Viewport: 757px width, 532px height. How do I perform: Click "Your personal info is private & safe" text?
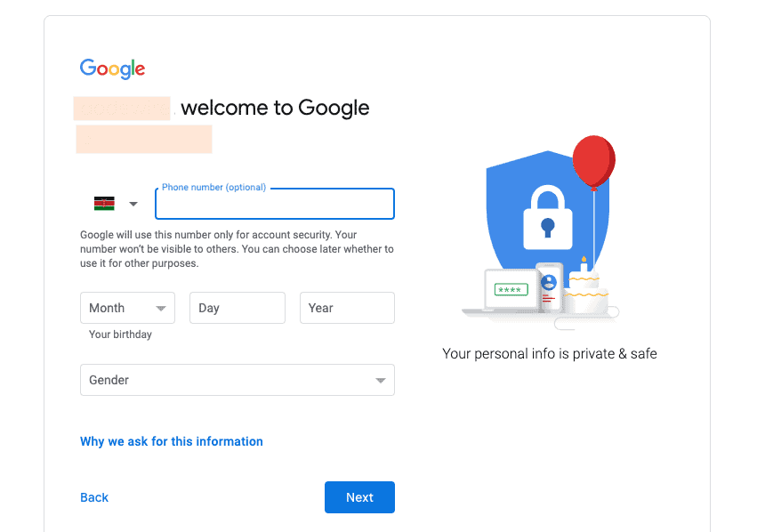click(x=550, y=354)
